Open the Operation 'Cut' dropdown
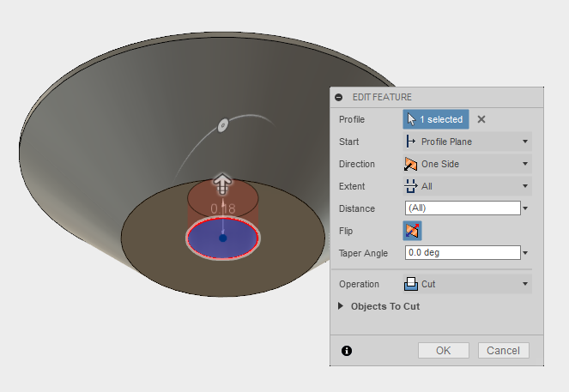 click(468, 284)
